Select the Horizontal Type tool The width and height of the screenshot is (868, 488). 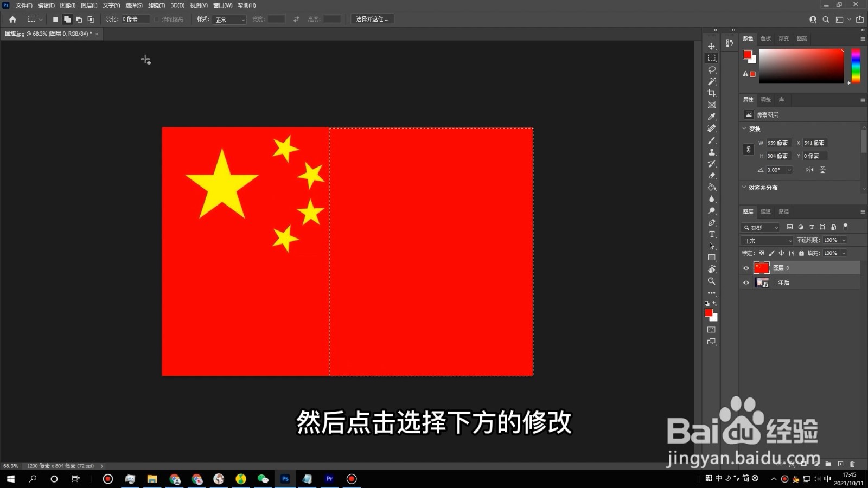pyautogui.click(x=711, y=234)
